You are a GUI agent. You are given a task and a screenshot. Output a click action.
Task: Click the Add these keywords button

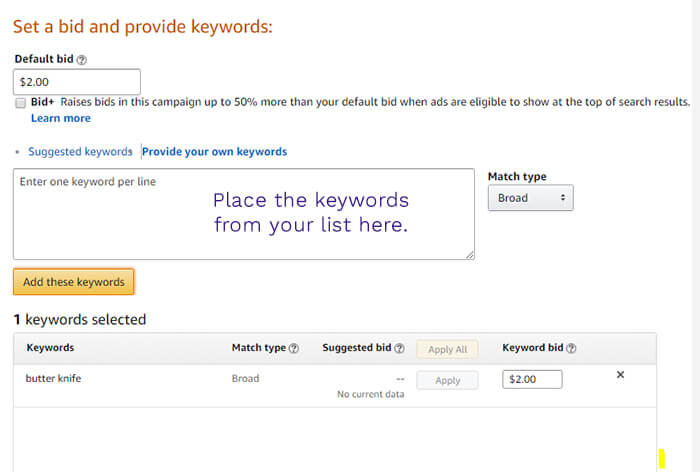click(x=74, y=282)
